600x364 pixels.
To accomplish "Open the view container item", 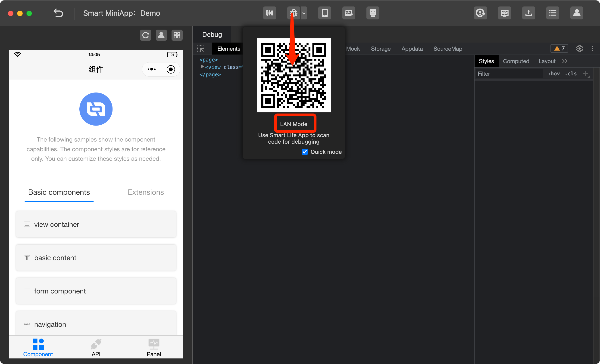I will coord(96,224).
